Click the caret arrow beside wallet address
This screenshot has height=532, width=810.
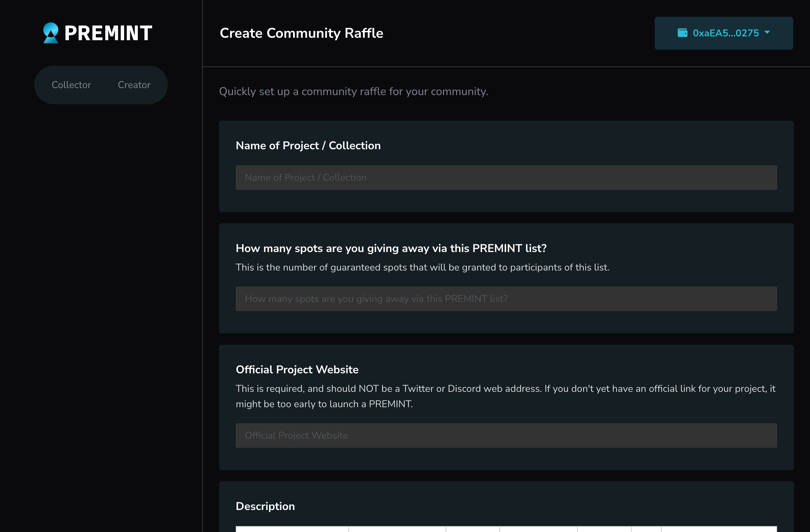(767, 33)
